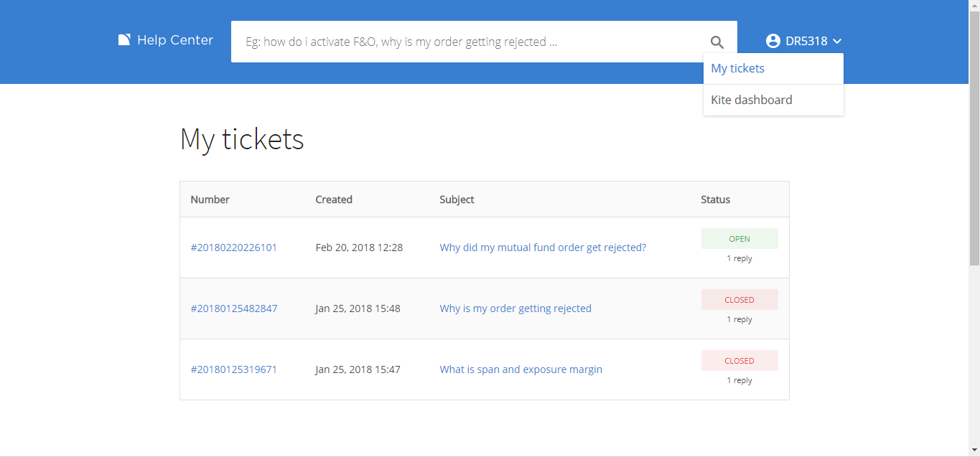
Task: Click '1 reply' under the OPEN status
Action: tap(739, 258)
